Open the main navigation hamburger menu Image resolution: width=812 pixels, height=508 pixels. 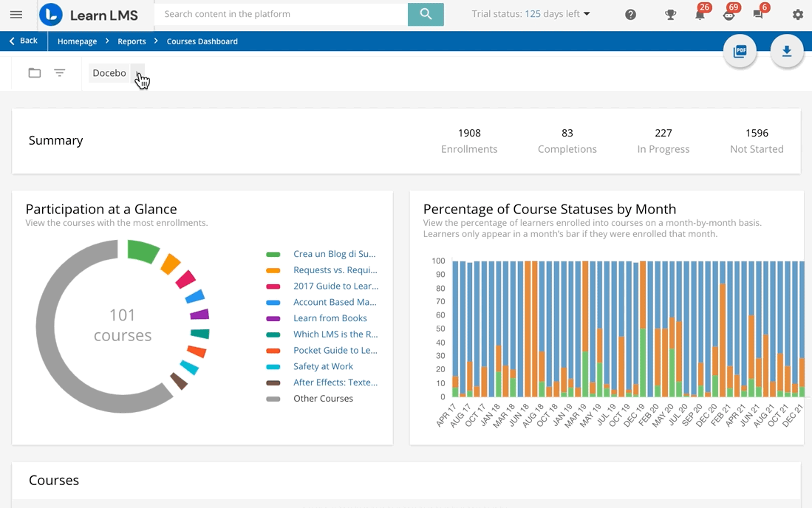(16, 14)
